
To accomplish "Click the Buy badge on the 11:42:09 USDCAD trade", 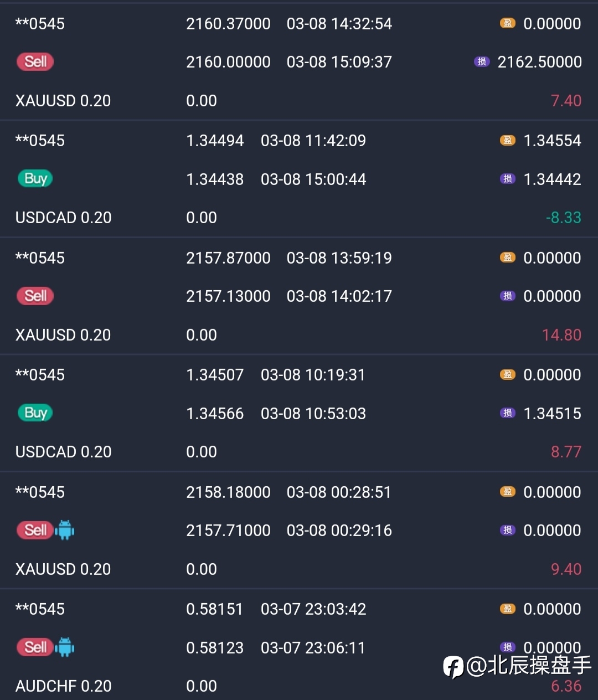I will pos(35,179).
